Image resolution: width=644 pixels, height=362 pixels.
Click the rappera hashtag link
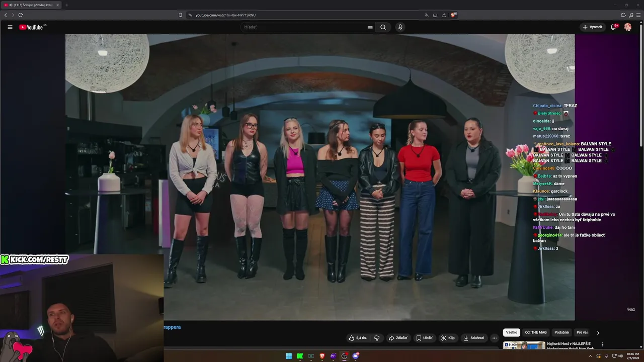coord(172,327)
